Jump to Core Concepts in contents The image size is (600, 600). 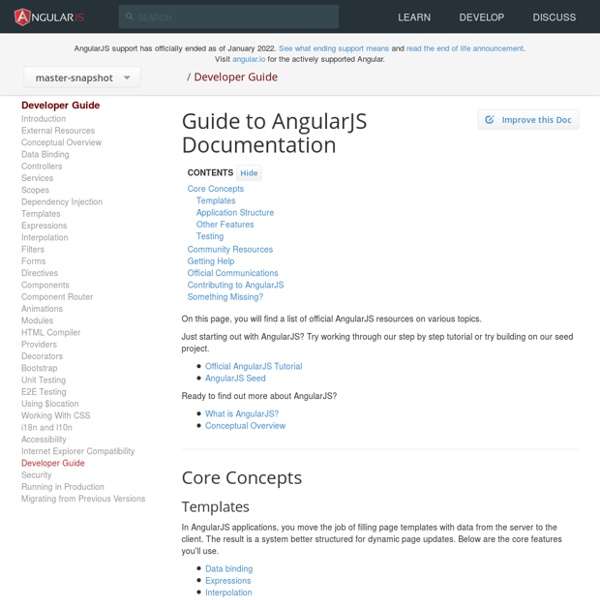215,189
